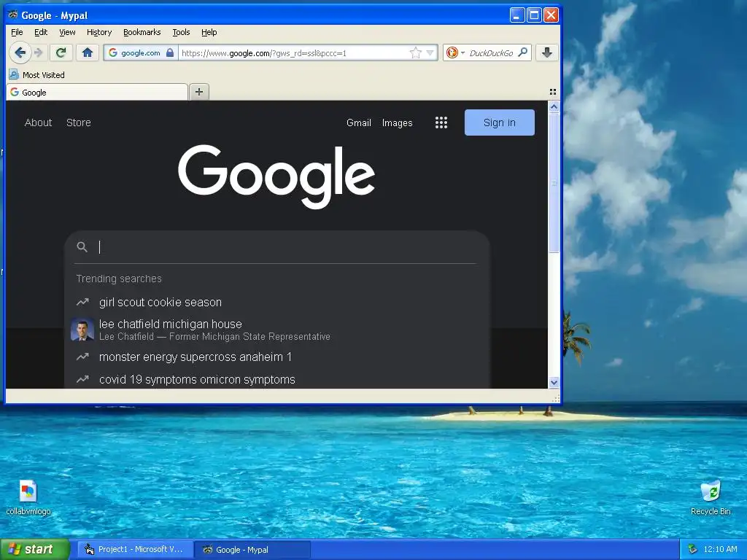Click the magnifier in the DuckDuckGo box
This screenshot has width=747, height=560.
(523, 52)
